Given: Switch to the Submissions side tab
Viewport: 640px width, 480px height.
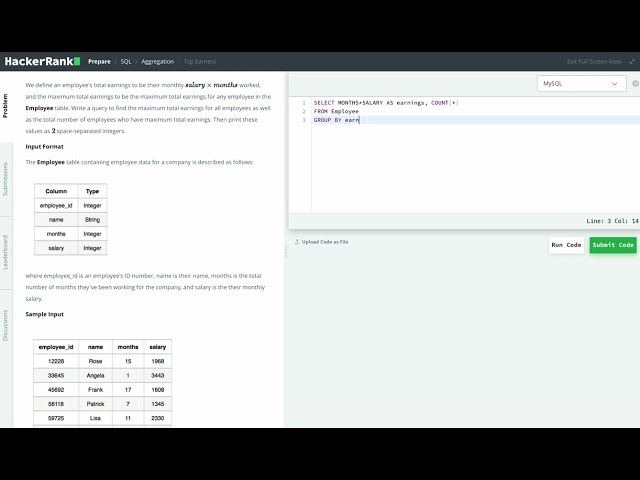Looking at the screenshot, I should pos(5,179).
